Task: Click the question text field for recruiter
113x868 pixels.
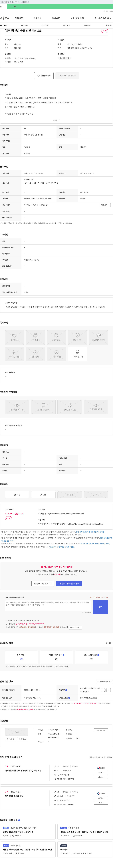Action: [48, 606]
